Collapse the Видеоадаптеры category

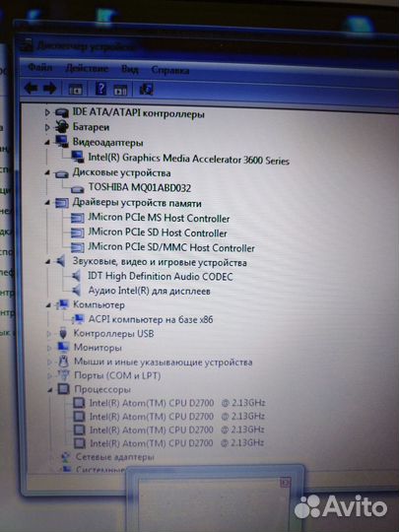click(x=47, y=143)
